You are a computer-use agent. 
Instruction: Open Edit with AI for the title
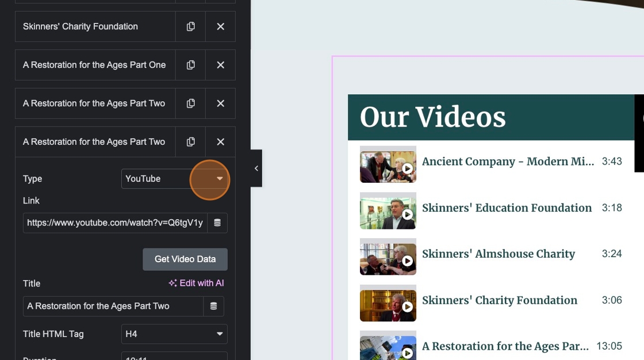196,283
